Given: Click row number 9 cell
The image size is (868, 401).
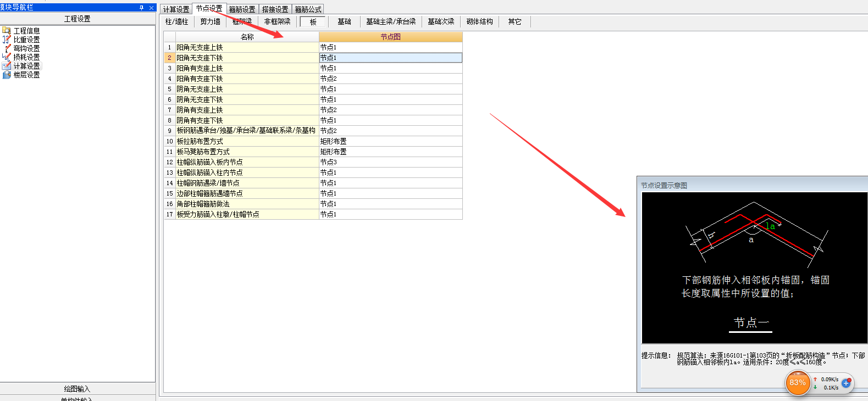Looking at the screenshot, I should pyautogui.click(x=169, y=131).
